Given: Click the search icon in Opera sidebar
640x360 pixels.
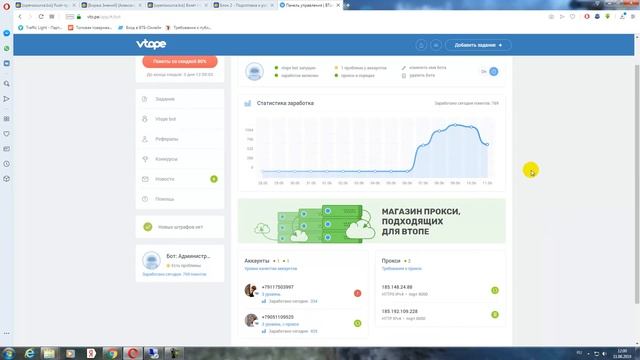Looking at the screenshot, I should 7,84.
